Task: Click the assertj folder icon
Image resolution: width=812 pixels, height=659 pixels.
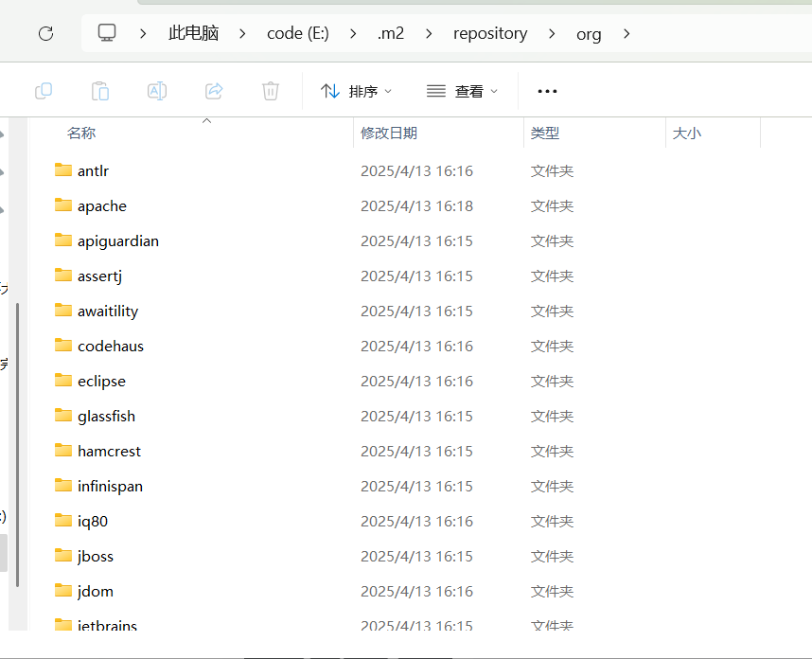Action: pyautogui.click(x=63, y=276)
